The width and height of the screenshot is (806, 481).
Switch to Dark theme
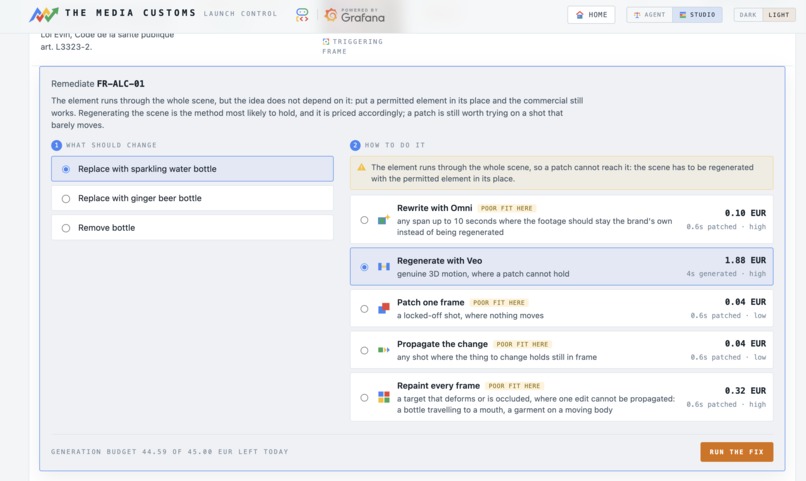click(x=748, y=15)
